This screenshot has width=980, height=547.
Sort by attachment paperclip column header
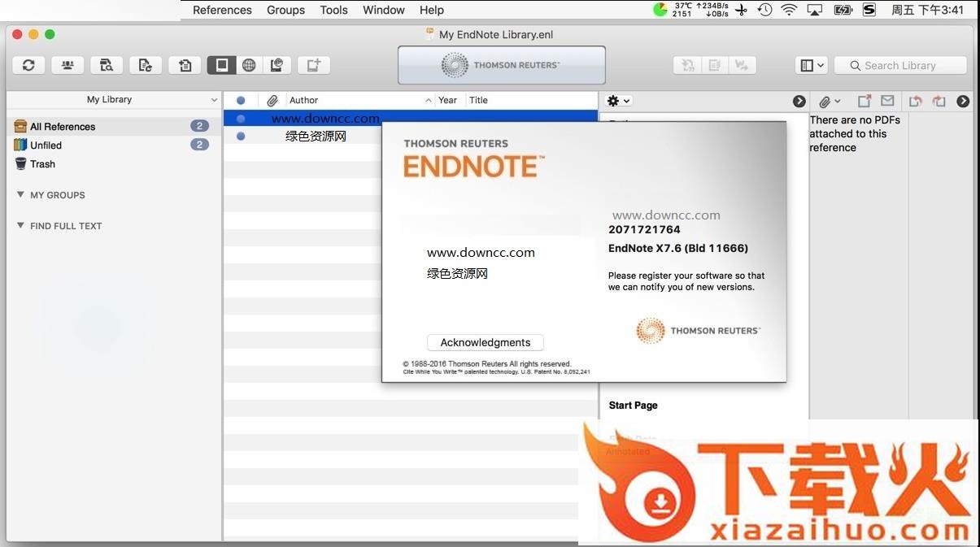pyautogui.click(x=272, y=100)
